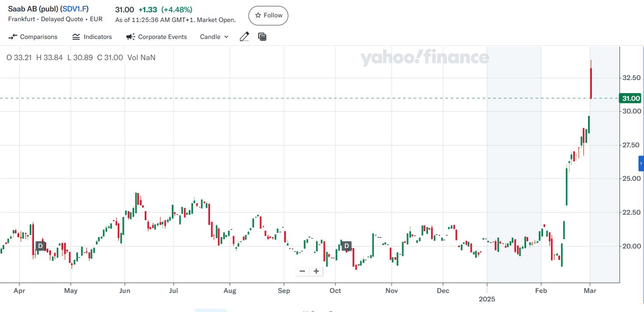
Task: Click the "Saab AB (publ)" company name
Action: point(33,9)
